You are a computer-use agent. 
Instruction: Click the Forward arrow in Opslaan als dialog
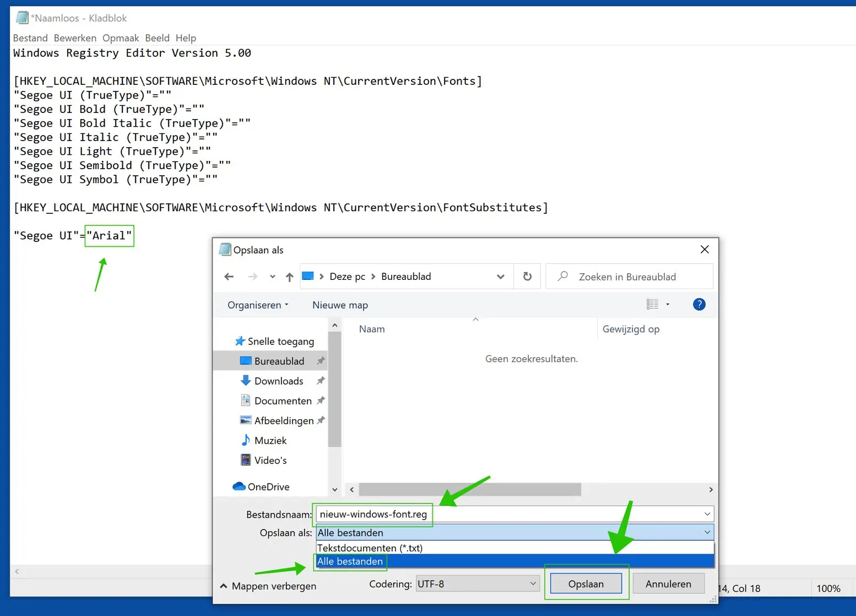pos(253,277)
